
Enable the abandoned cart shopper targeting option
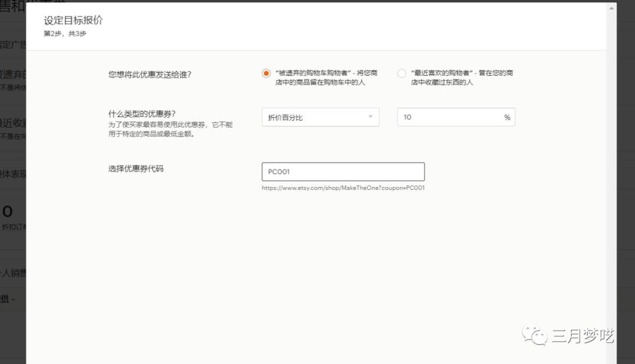click(x=266, y=73)
